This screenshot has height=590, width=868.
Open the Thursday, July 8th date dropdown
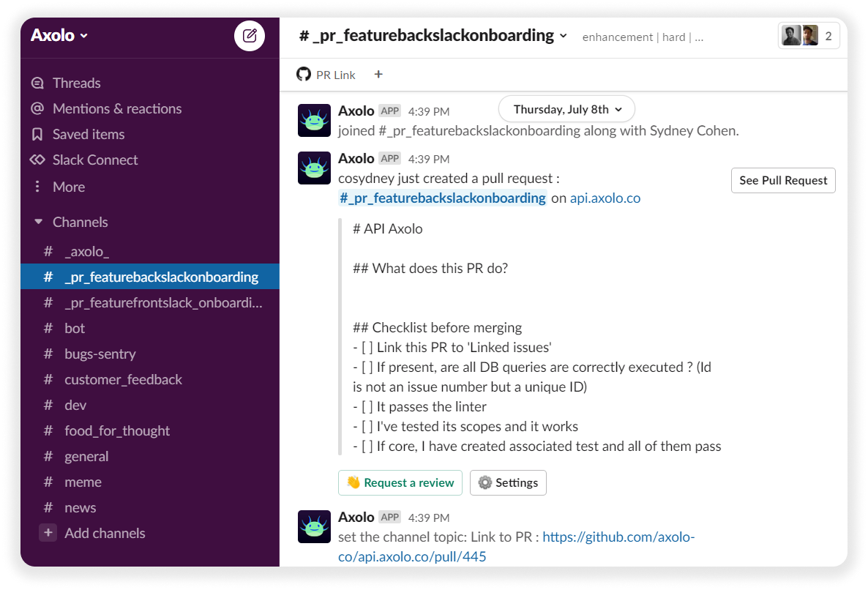(x=567, y=110)
